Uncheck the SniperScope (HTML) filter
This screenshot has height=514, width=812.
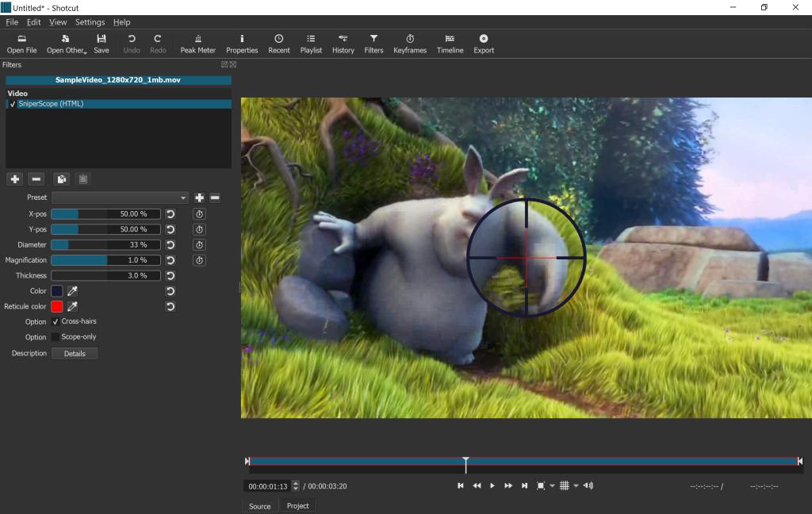point(13,104)
